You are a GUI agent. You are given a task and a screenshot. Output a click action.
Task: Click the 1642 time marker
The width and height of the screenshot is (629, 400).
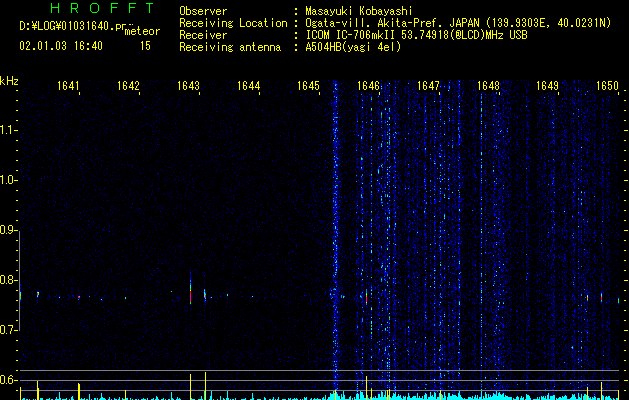pyautogui.click(x=128, y=85)
